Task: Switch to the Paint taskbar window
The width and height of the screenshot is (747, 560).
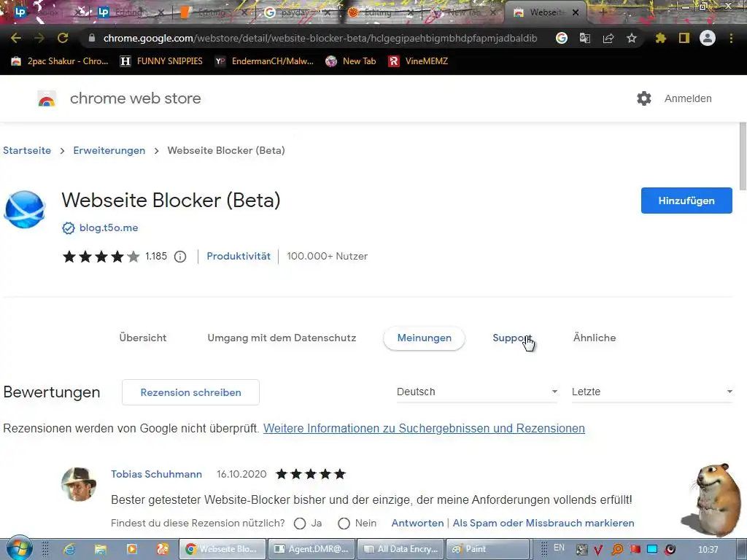Action: coord(488,549)
